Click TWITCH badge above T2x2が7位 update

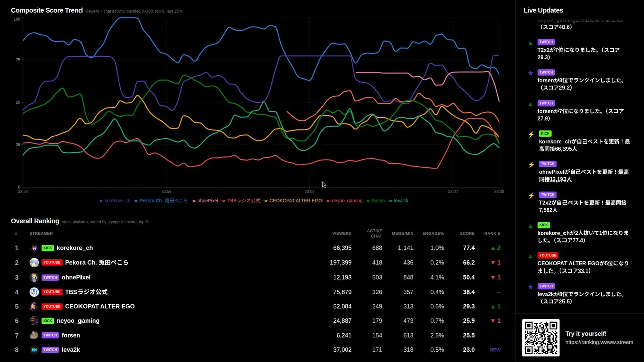point(546,42)
